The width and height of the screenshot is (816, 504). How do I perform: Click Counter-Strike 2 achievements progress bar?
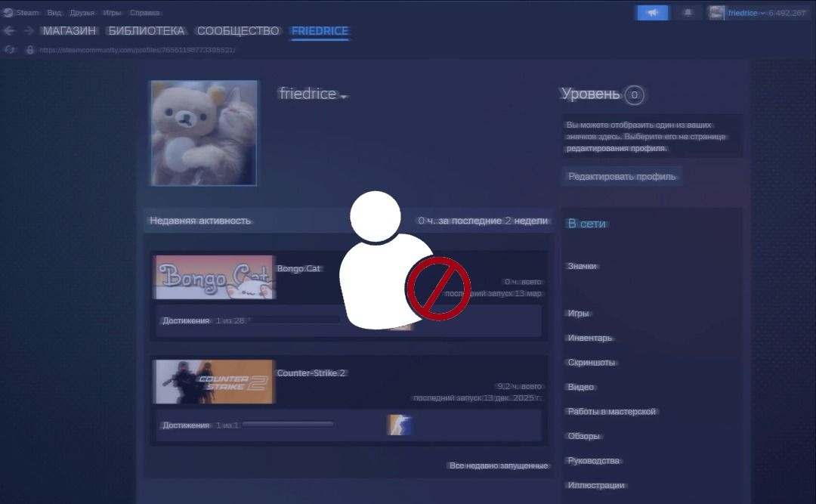288,425
